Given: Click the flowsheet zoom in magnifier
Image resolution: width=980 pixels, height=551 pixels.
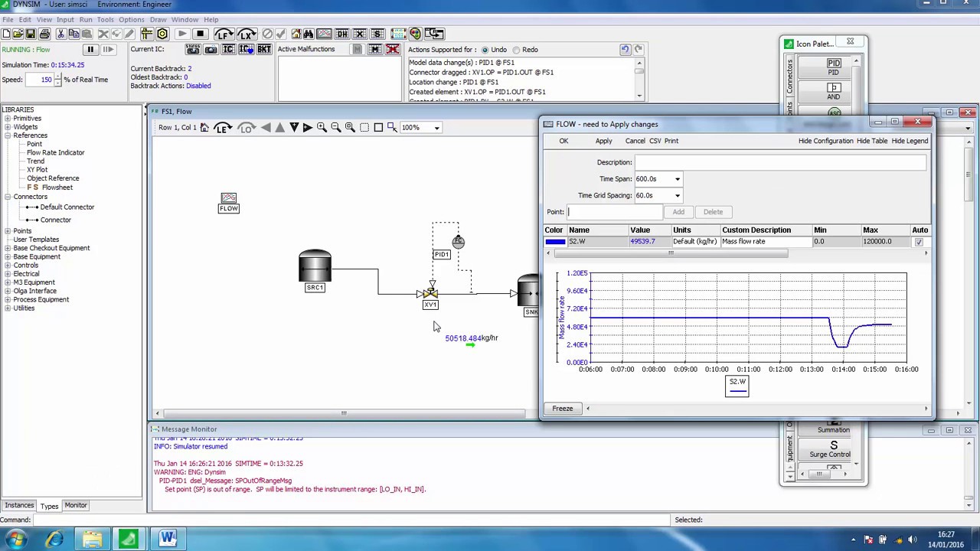Looking at the screenshot, I should [322, 128].
